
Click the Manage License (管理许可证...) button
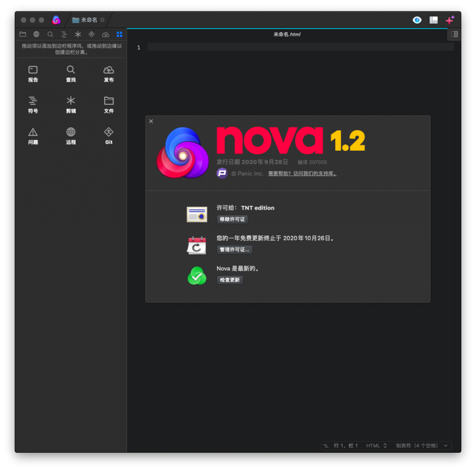(x=234, y=250)
